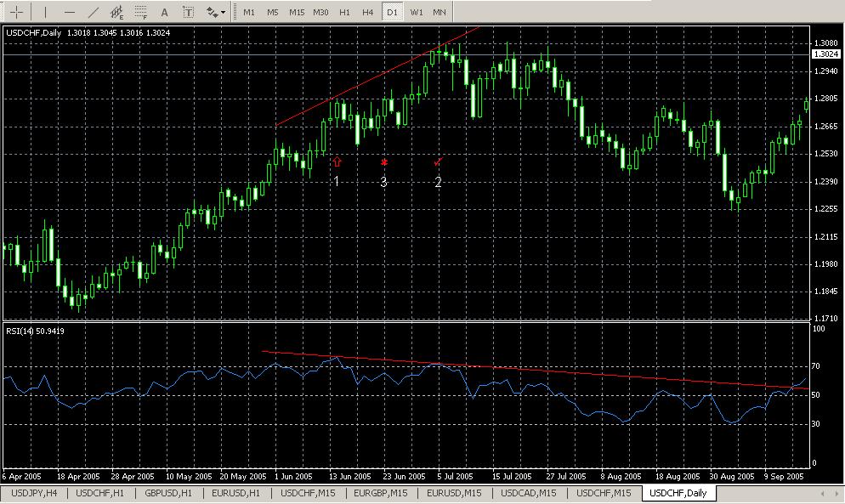The height and width of the screenshot is (504, 845).
Task: Select the text label tool
Action: coord(188,12)
